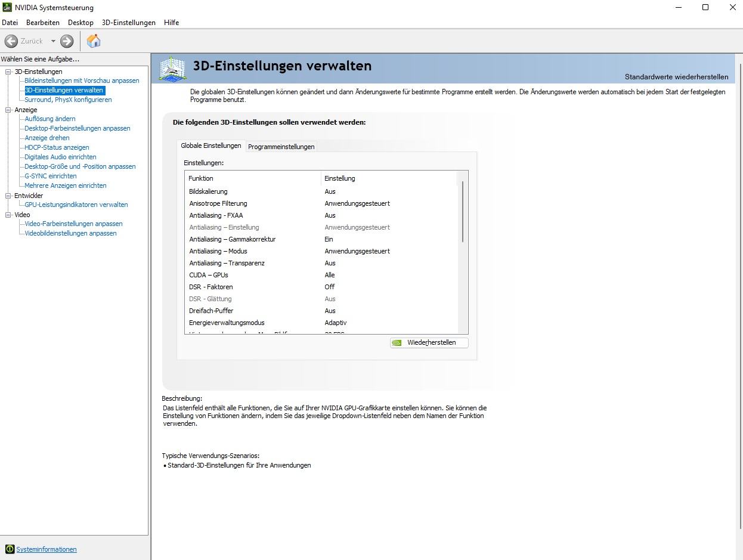Click the Alle value for CUDA – GPUs

point(330,275)
